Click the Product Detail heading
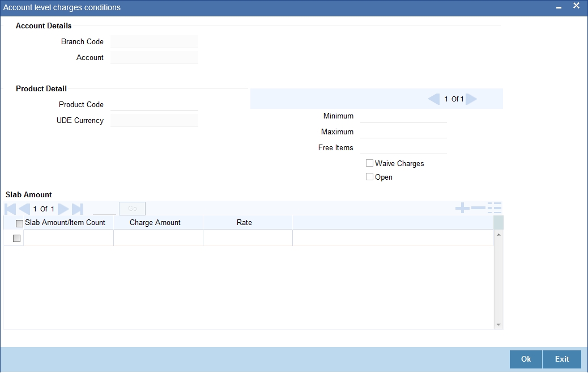 pyautogui.click(x=41, y=89)
